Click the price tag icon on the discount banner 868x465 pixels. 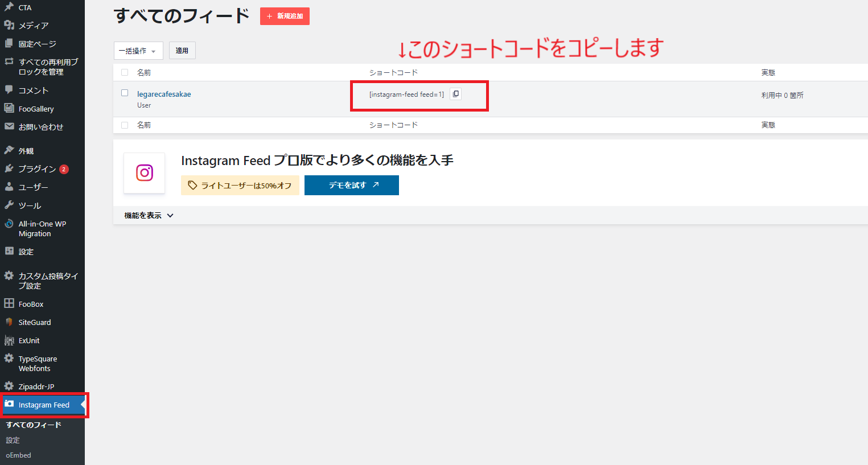coord(192,185)
